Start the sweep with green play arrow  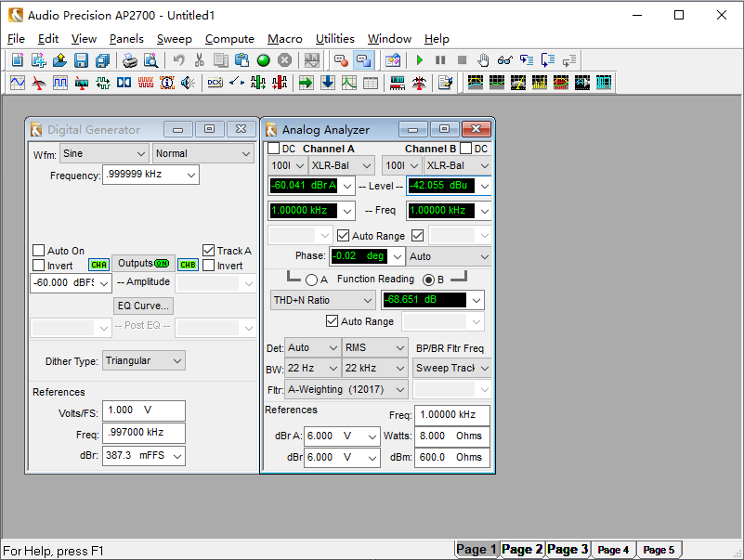(x=420, y=60)
